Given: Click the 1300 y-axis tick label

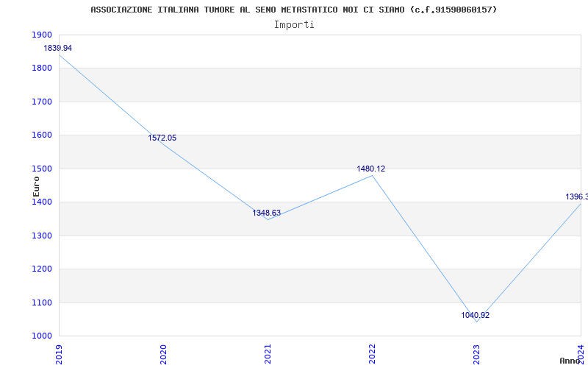Looking at the screenshot, I should pos(42,236).
